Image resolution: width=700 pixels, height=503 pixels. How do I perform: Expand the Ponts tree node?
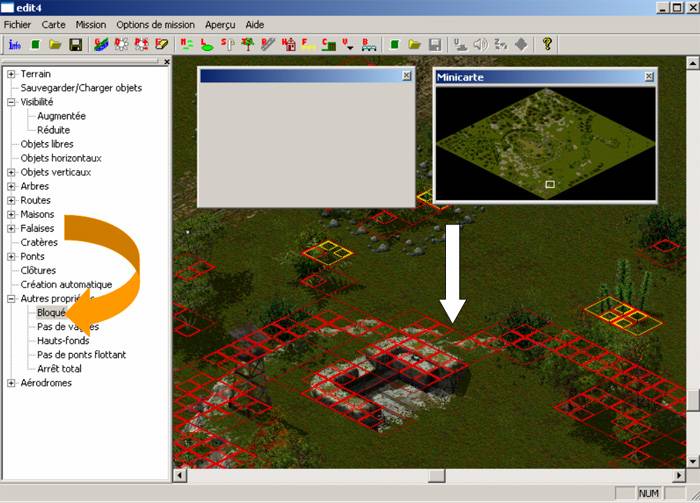tap(11, 257)
